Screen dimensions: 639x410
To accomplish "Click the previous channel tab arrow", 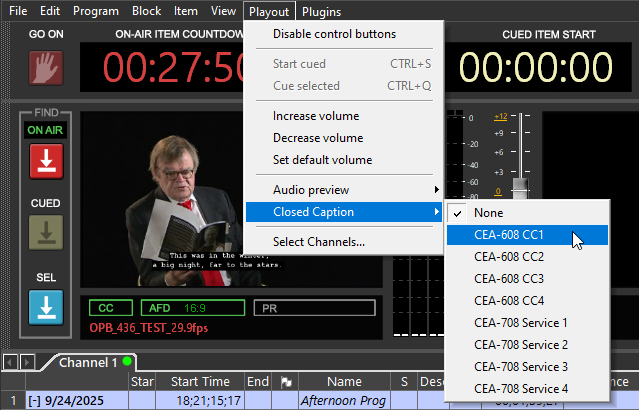I will 10,362.
